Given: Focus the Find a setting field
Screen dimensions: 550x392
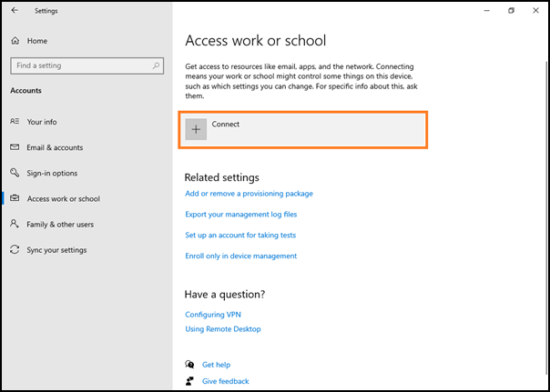Looking at the screenshot, I should [x=87, y=65].
